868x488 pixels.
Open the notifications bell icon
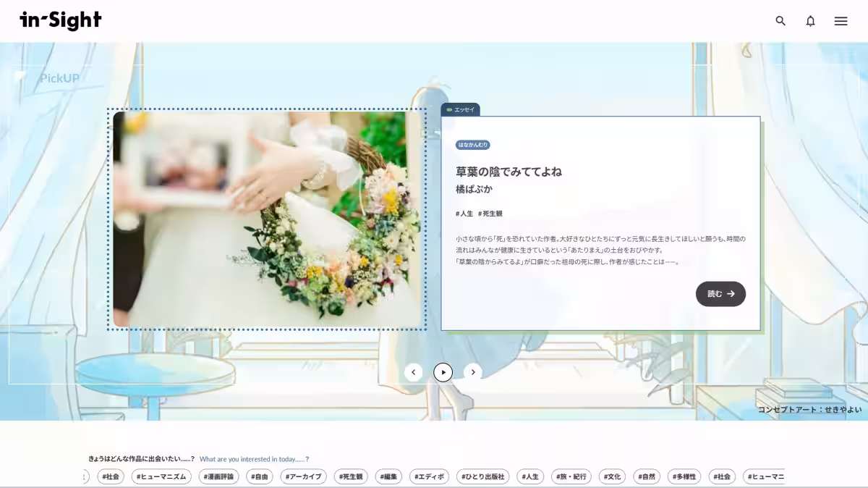coord(809,21)
